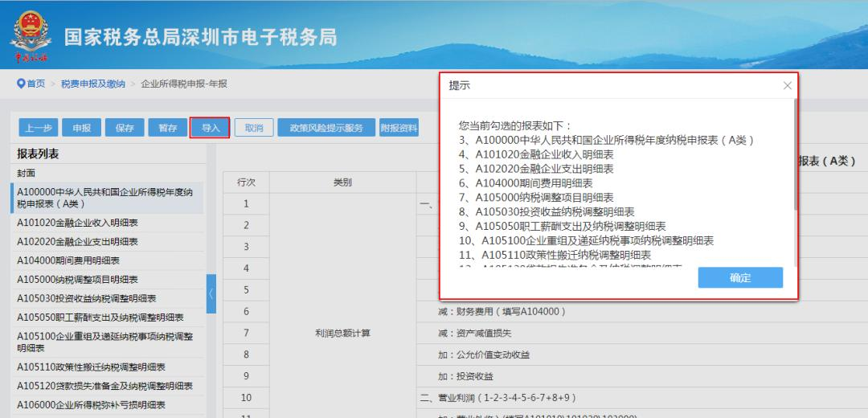Screen dimensions: 868x418
Task: Click the 导入 button
Action: pyautogui.click(x=210, y=128)
